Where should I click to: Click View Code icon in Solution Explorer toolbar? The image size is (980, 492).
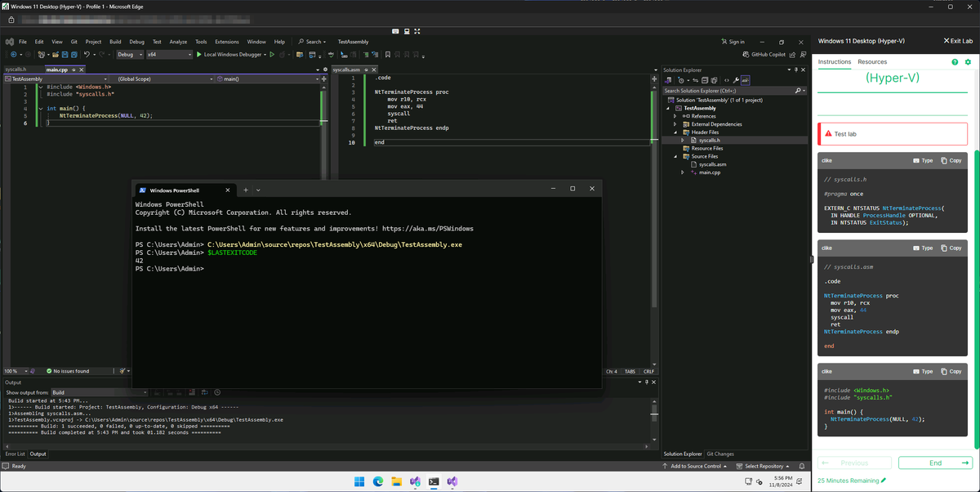click(x=726, y=80)
